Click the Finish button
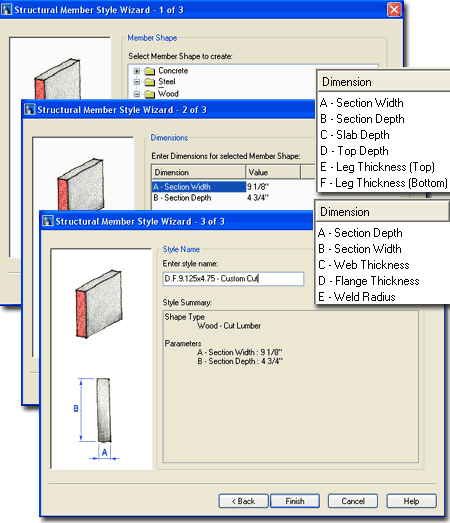The height and width of the screenshot is (523, 450). [x=295, y=501]
